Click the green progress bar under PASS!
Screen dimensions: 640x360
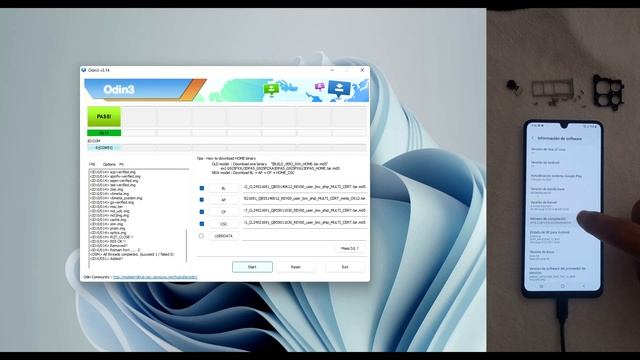pos(104,133)
